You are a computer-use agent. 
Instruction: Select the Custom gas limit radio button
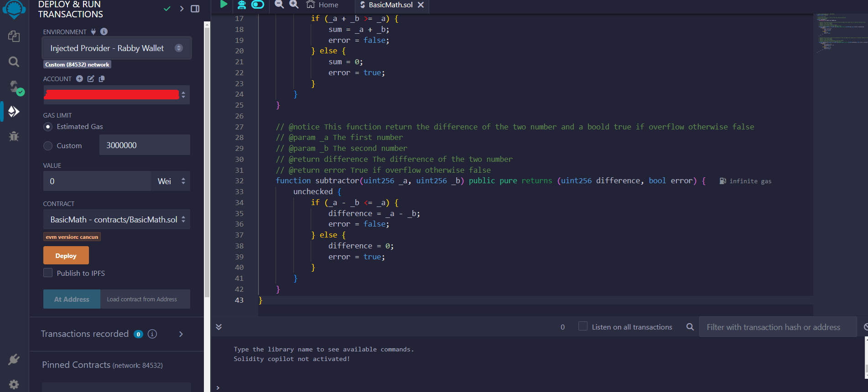[x=48, y=146]
